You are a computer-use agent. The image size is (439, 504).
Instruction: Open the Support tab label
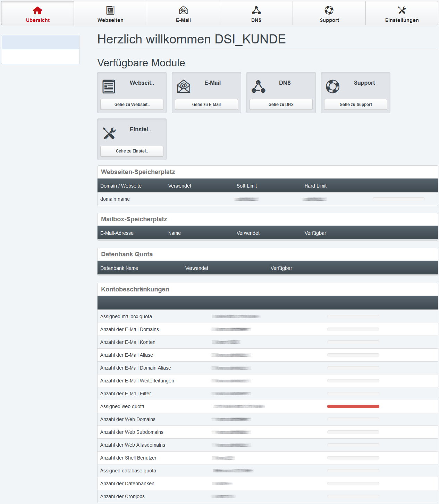point(329,20)
